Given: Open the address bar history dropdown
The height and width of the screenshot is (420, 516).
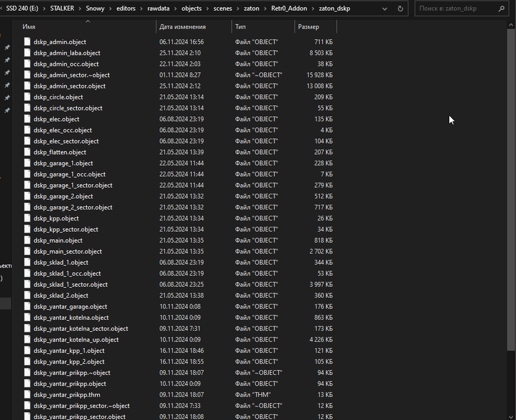Looking at the screenshot, I should [x=384, y=9].
